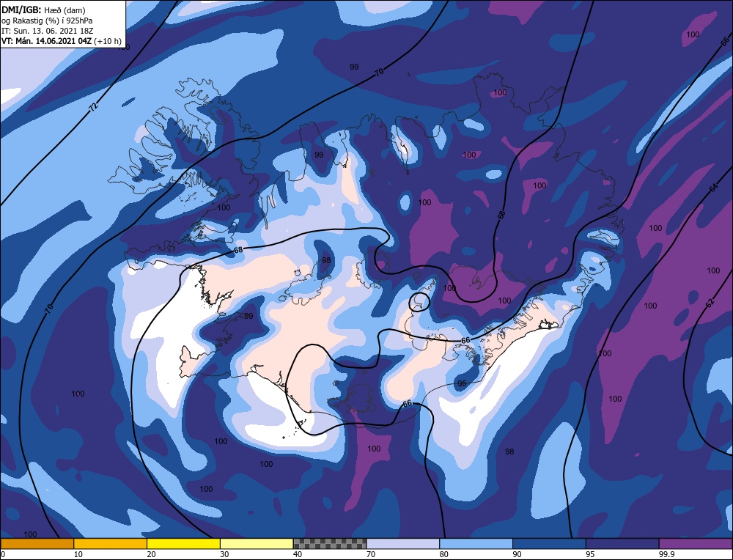
Task: Click the 'IT: Sun. 13. 06. 2021 18Z' line
Action: (47, 31)
